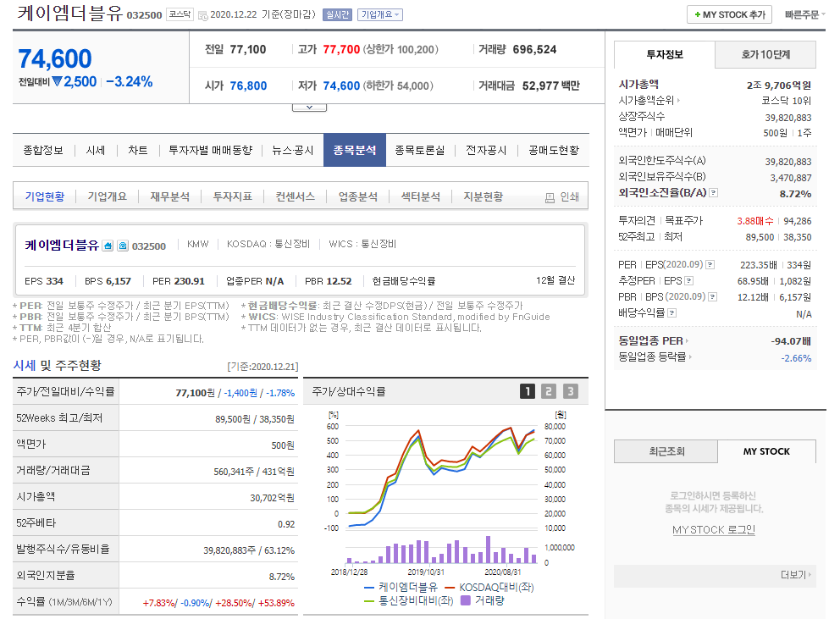Image resolution: width=840 pixels, height=619 pixels.
Task: Click the purple 거래량 legend swatch
Action: coord(466,600)
